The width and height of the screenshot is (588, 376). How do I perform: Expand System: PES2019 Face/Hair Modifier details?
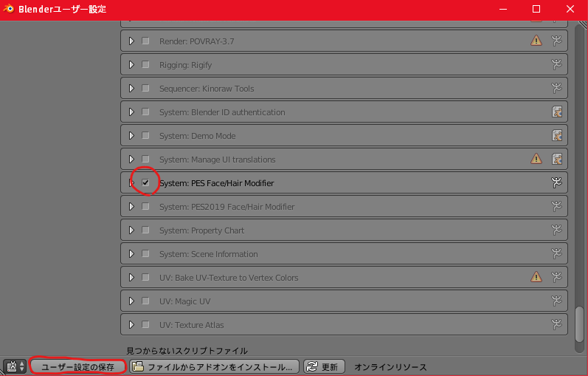pos(131,207)
